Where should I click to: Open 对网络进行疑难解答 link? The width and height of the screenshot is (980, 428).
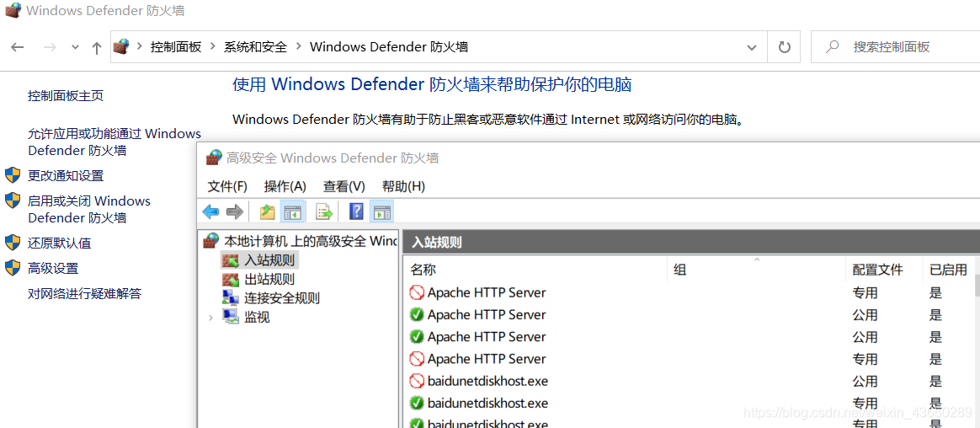click(x=84, y=293)
